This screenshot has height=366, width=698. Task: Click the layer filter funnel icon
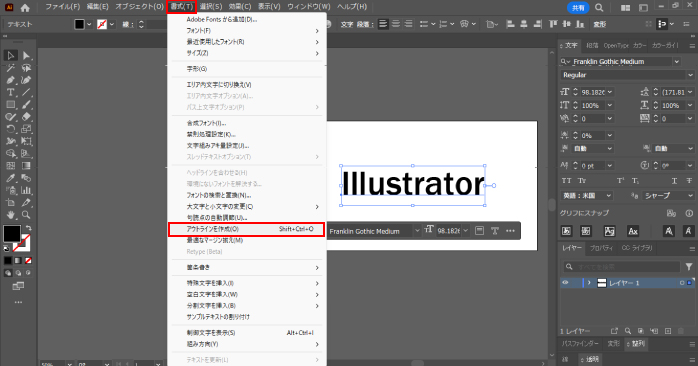[689, 267]
